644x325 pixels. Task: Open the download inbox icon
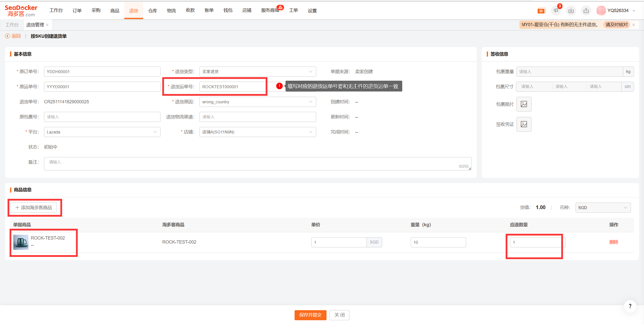tap(571, 11)
